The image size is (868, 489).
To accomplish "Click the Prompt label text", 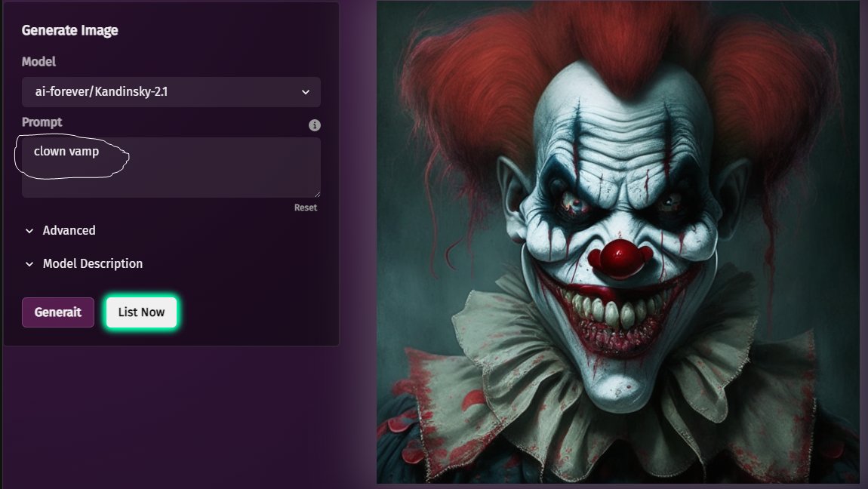I will coord(42,122).
